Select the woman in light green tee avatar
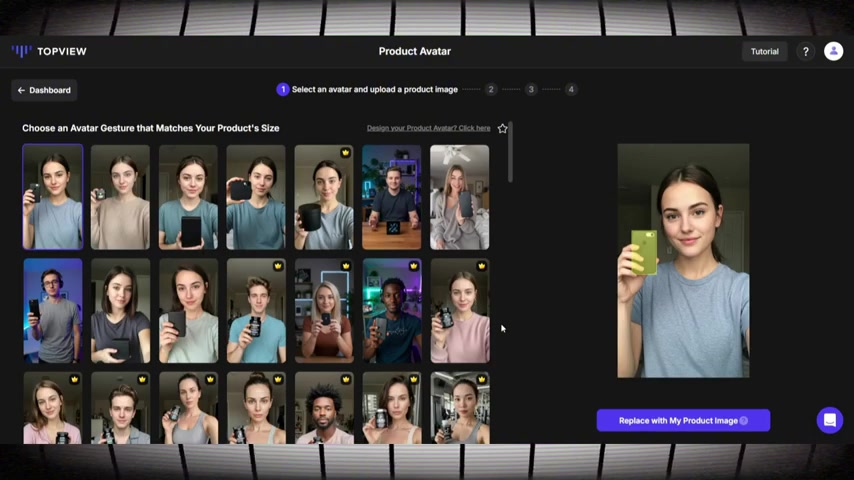The image size is (854, 480). [188, 311]
